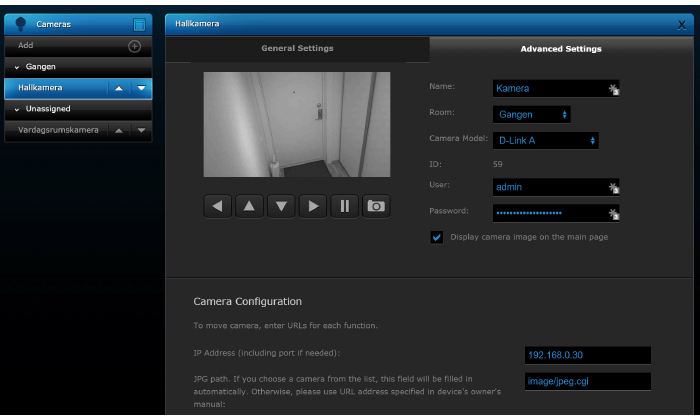Pan camera right with arrow button
This screenshot has width=700, height=420.
(314, 206)
